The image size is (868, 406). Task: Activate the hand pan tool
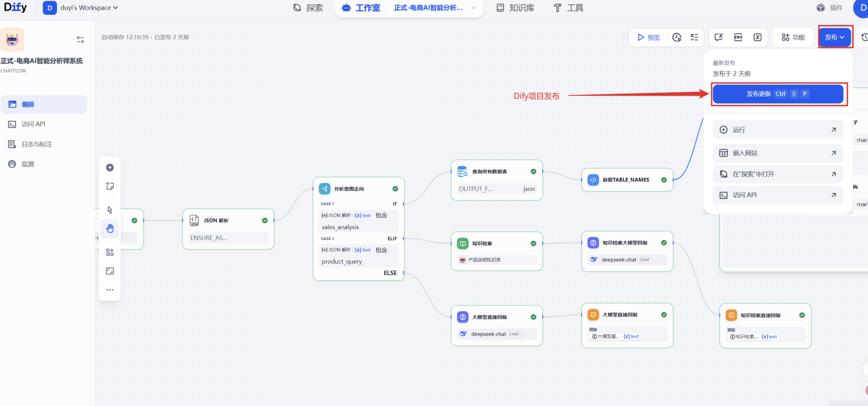110,228
